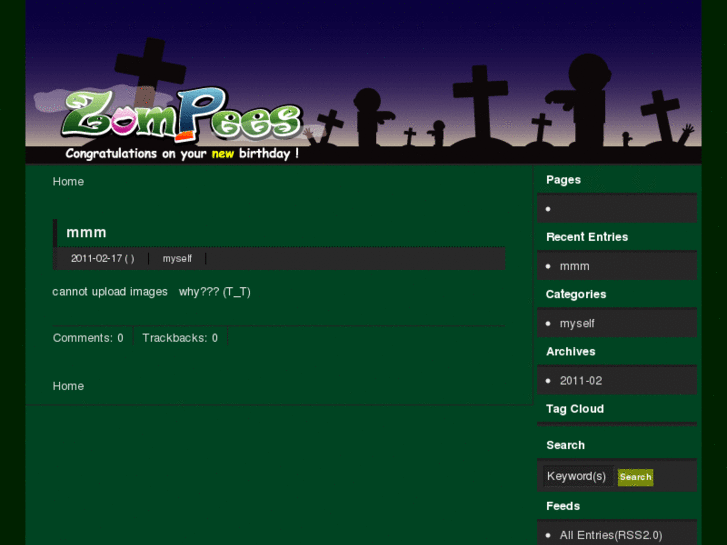Click the post text 'cannot upload images'
Image resolution: width=727 pixels, height=545 pixels.
click(x=110, y=292)
